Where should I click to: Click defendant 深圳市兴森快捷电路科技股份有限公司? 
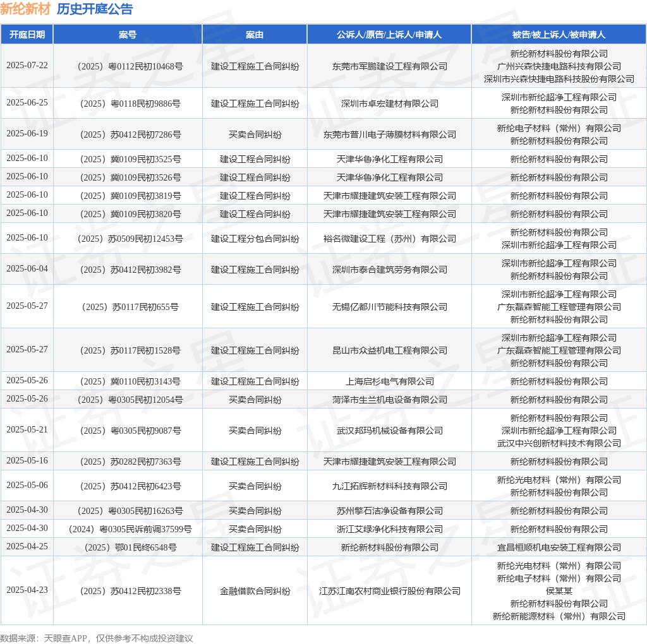tap(559, 79)
